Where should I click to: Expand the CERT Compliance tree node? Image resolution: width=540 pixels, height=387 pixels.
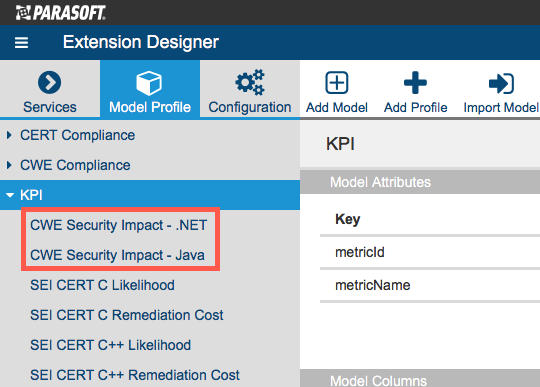[x=9, y=135]
